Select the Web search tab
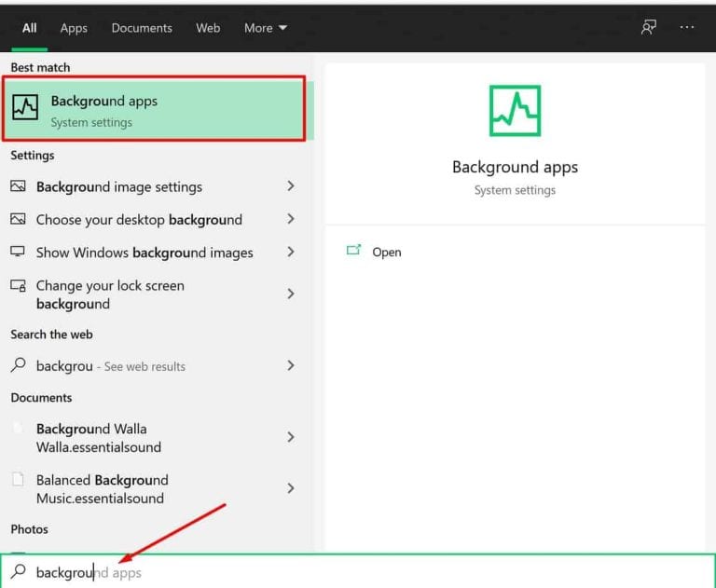This screenshot has width=716, height=588. click(x=208, y=28)
